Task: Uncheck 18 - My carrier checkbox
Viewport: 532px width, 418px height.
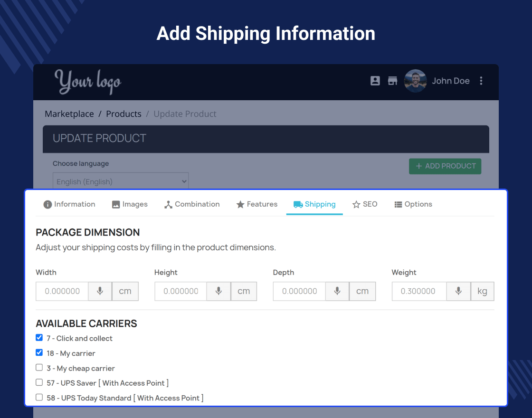Action: click(39, 352)
